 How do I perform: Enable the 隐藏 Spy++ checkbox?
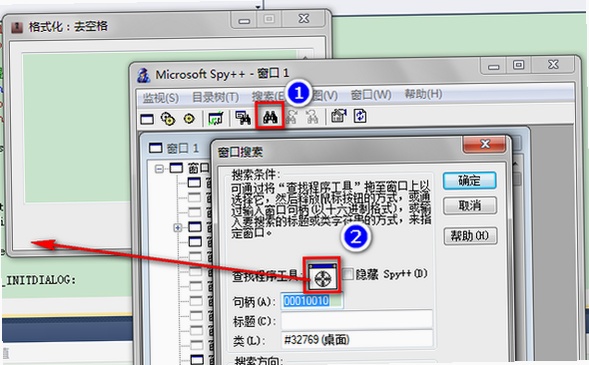tap(348, 274)
